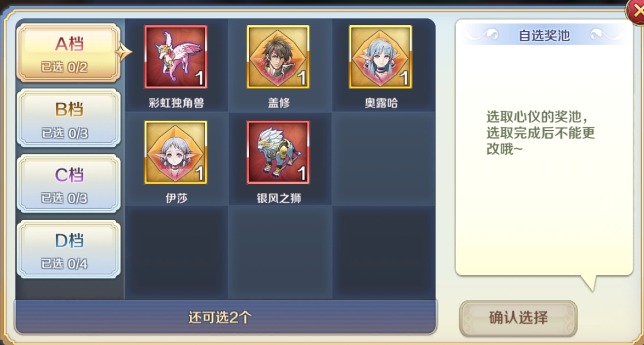The image size is (644, 345).
Task: Click the 奥露哈 name label
Action: [381, 103]
